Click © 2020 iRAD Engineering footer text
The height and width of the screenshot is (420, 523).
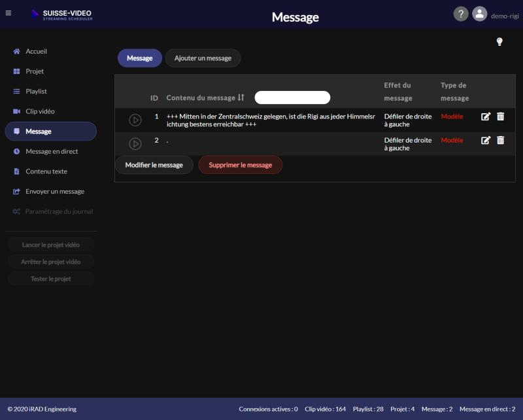coord(42,409)
